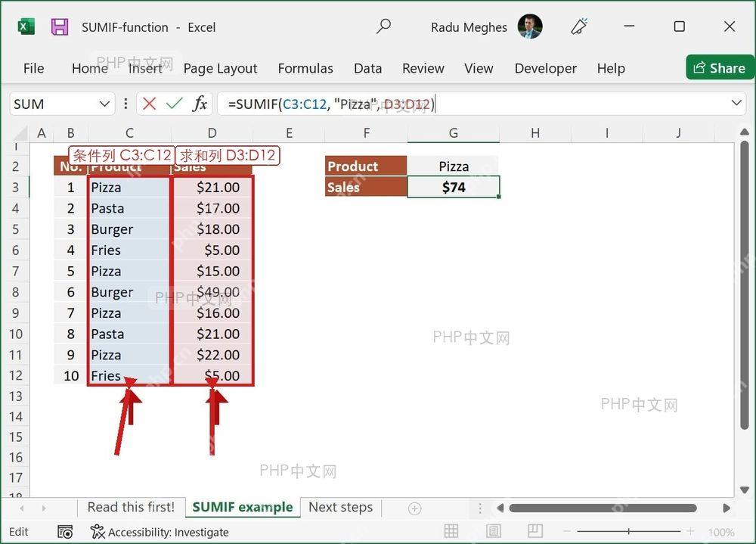Expand the formula bar chevron
The image size is (756, 544).
736,103
